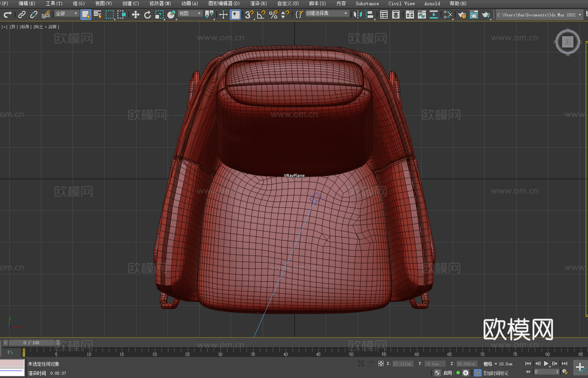Step to the next frame

555,364
